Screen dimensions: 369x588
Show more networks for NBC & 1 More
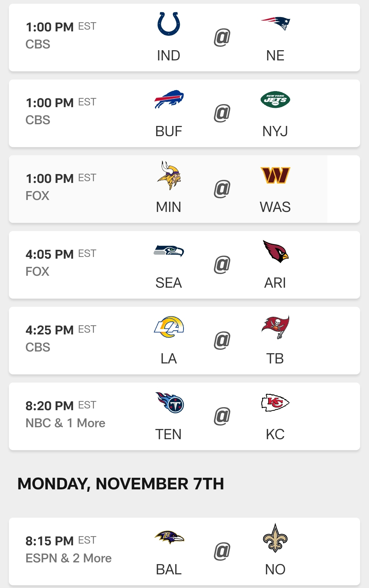65,423
